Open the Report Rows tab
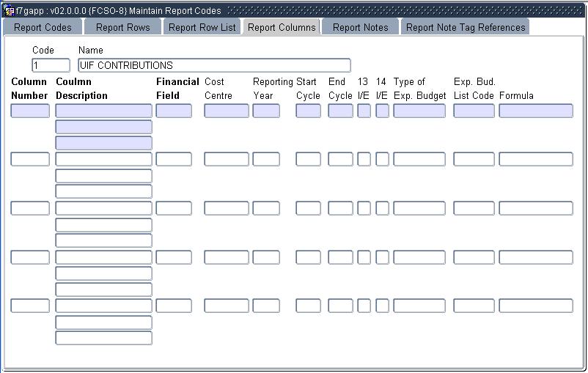Screen dimensions: 588x373 click(122, 27)
